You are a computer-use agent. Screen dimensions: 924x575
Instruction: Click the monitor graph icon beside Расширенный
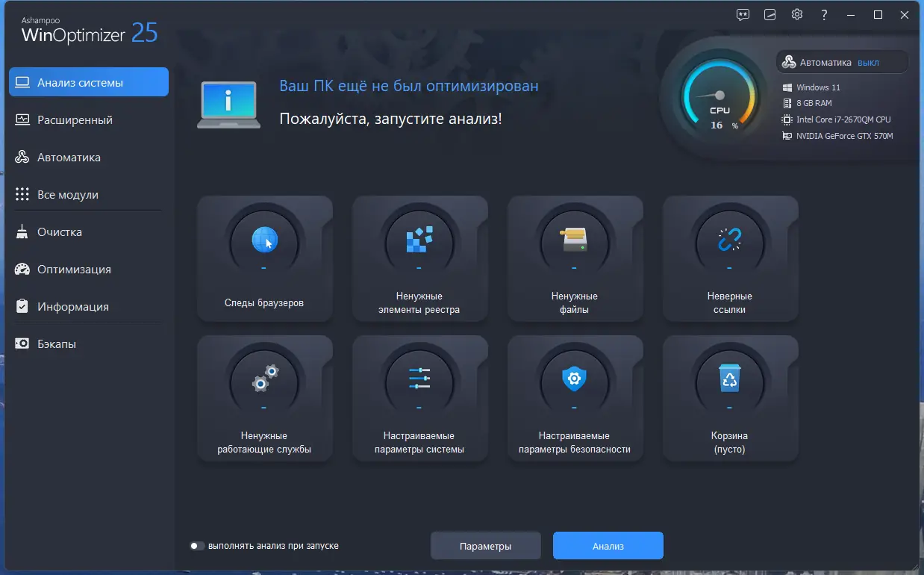(x=22, y=119)
